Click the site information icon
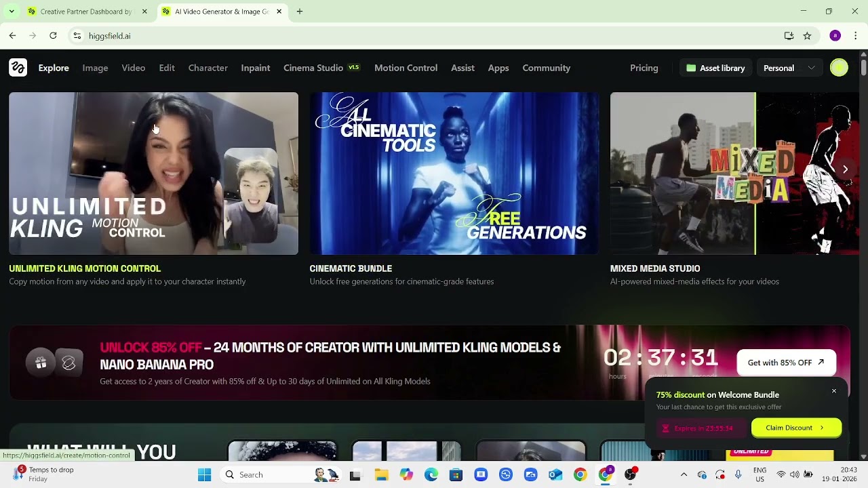 77,36
